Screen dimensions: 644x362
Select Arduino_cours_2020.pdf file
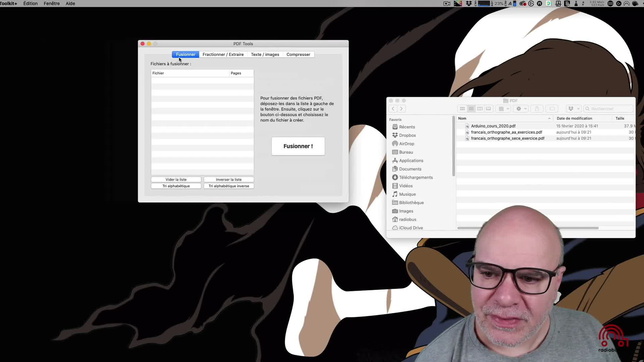[x=493, y=126]
